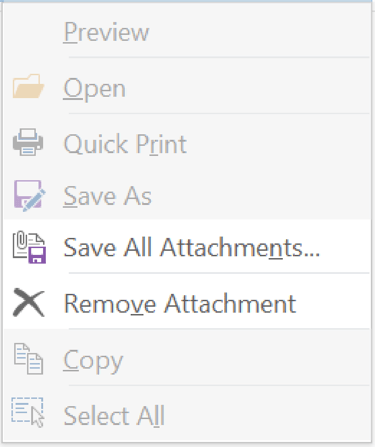Click the Copy two-pages icon
Viewport: 375px width, 447px height.
(28, 359)
